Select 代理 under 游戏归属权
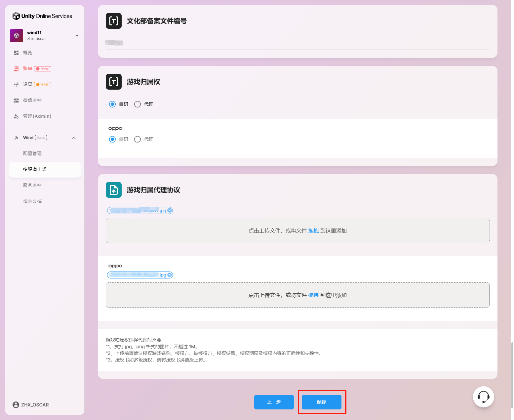Image resolution: width=514 pixels, height=420 pixels. click(138, 104)
